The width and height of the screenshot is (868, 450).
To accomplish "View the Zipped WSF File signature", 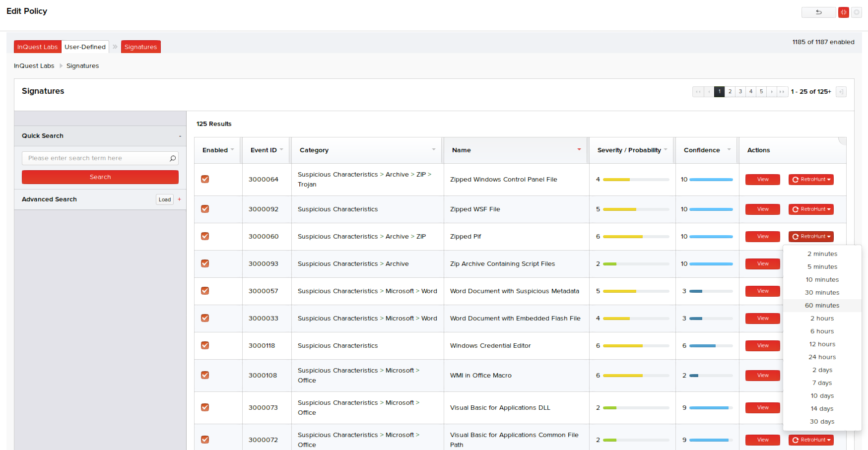I will coord(762,209).
